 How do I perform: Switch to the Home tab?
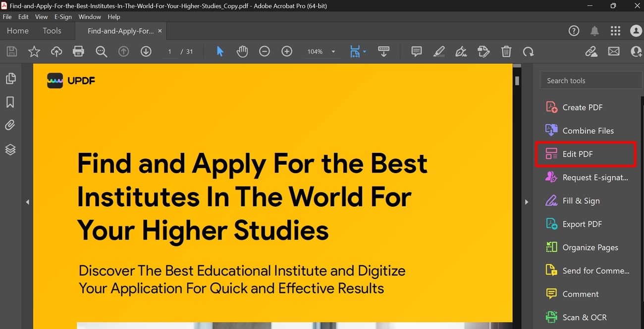click(17, 31)
